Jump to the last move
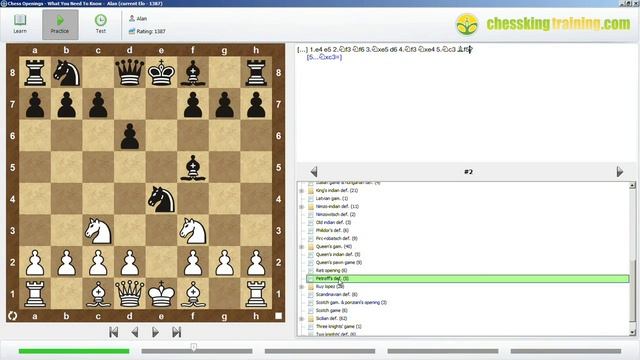 pos(176,332)
